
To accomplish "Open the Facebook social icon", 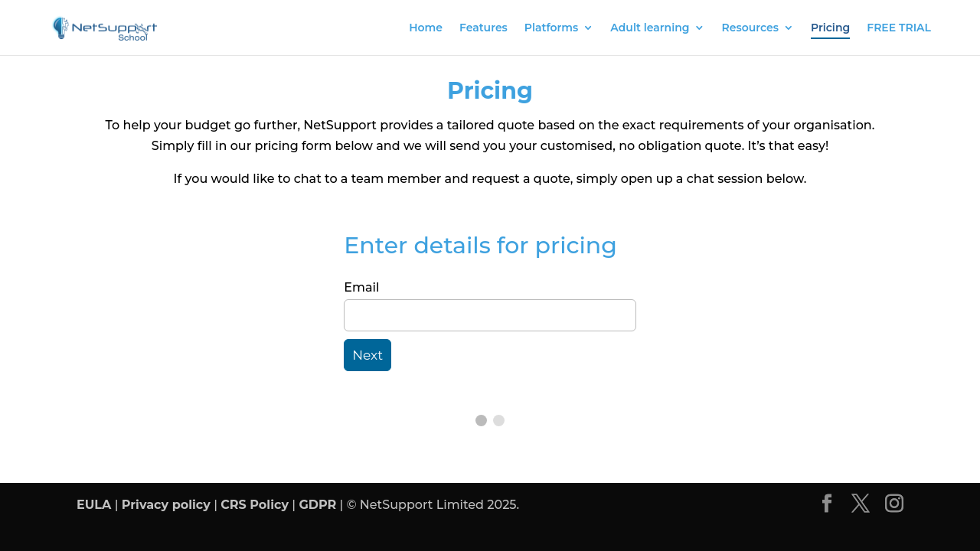I will pos(826,504).
